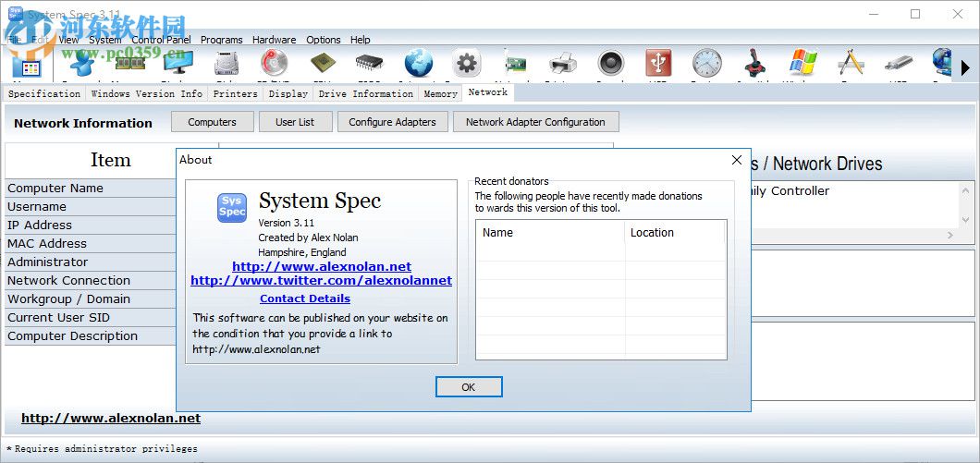Screen dimensions: 980x463
Task: Open the clock toolbar icon
Action: (x=707, y=63)
